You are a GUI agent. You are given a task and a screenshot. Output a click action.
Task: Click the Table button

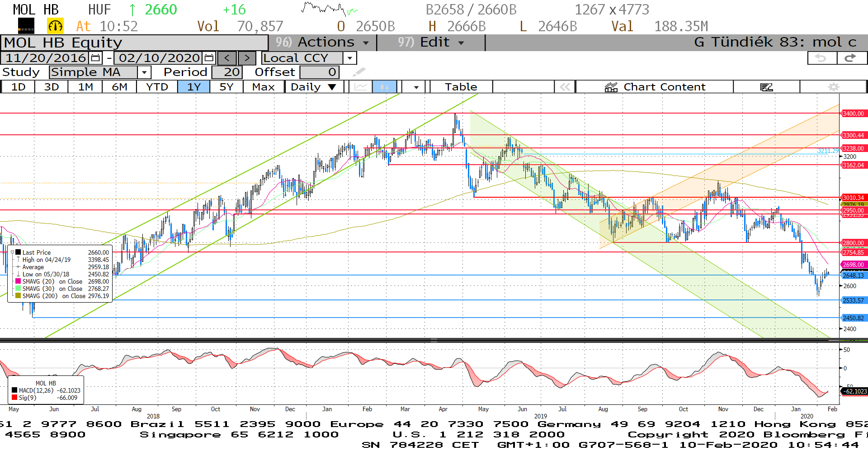[461, 87]
